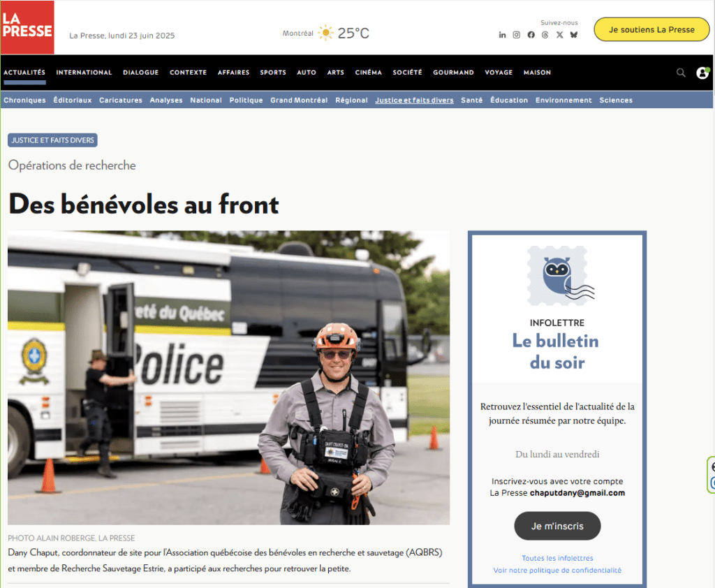Open the Santé subsection tab

[x=471, y=100]
